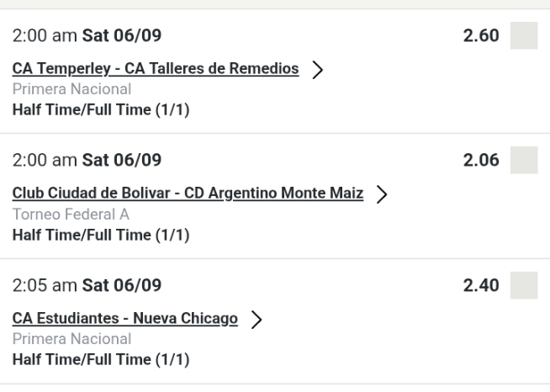This screenshot has width=550, height=392.
Task: Open CA Temperley - CA Talleres de Remedios link
Action: tap(156, 69)
